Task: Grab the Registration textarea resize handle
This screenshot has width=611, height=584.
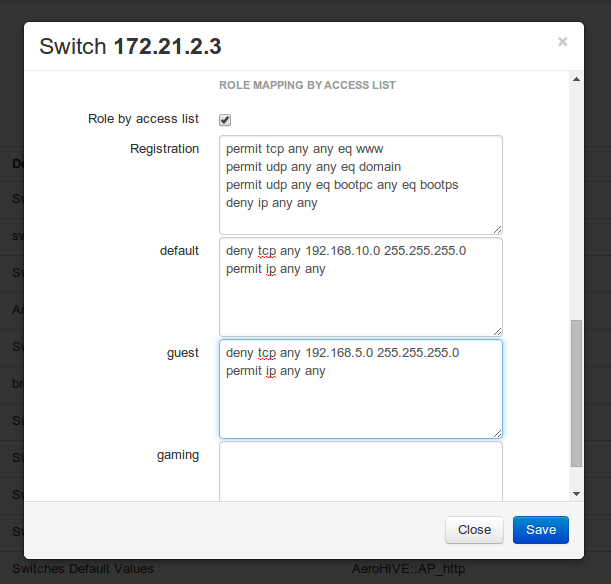Action: click(497, 229)
